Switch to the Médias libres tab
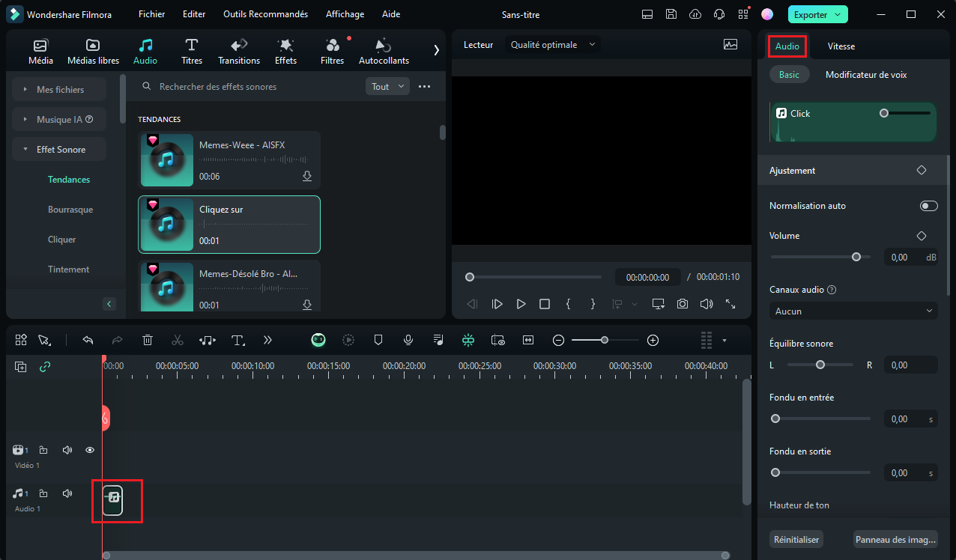The height and width of the screenshot is (560, 956). pos(93,52)
